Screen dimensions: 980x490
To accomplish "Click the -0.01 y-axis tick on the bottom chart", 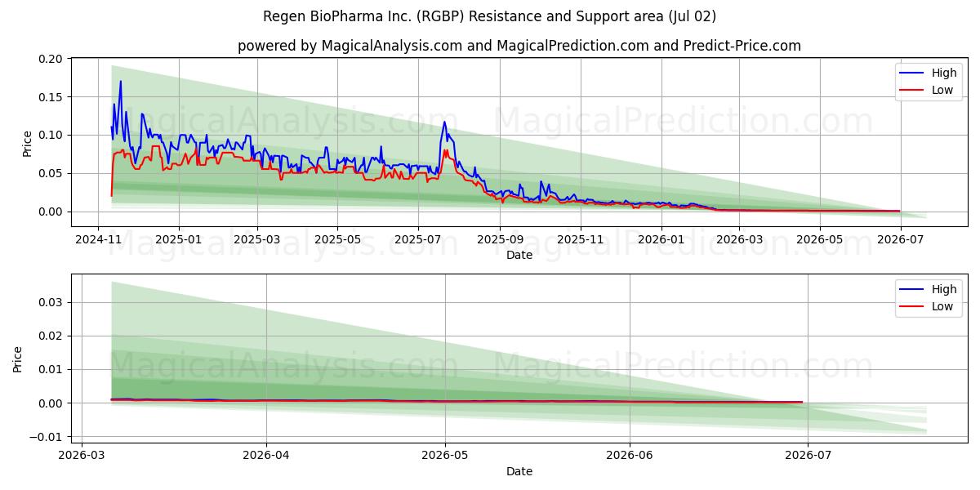I will [47, 437].
